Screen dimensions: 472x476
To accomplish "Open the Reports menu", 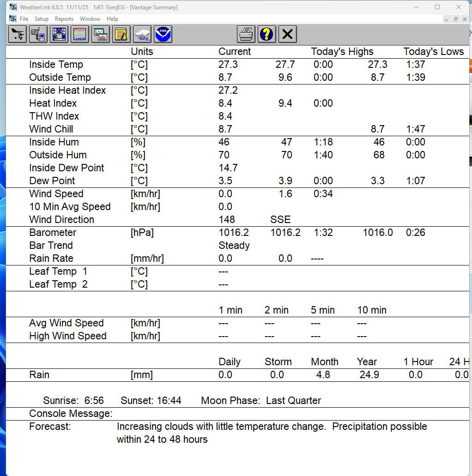I will pos(64,19).
